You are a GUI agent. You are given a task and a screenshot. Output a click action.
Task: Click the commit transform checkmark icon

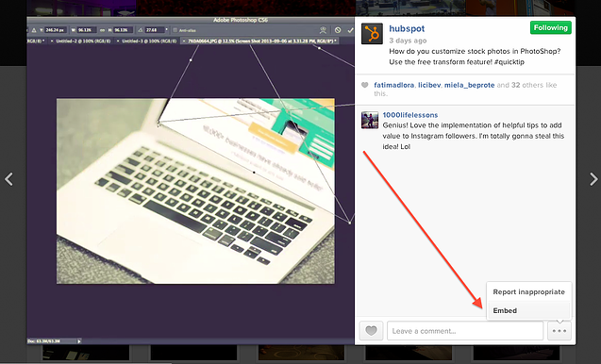[x=350, y=30]
